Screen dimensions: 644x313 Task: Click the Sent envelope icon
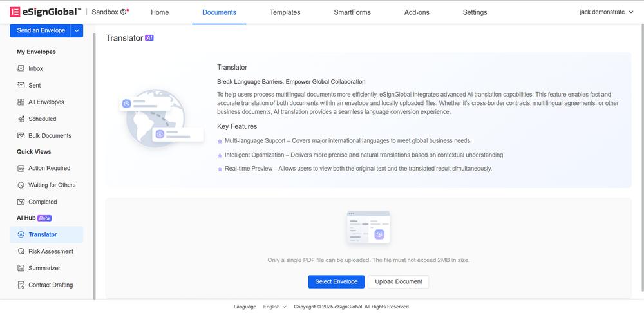(x=21, y=85)
